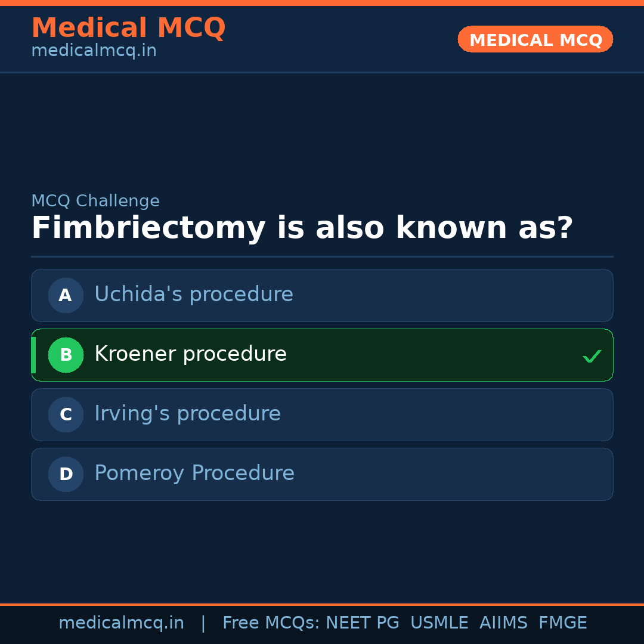Screen dimensions: 644x644
Task: Click the orange MEDICAL MCQ badge
Action: coord(535,39)
